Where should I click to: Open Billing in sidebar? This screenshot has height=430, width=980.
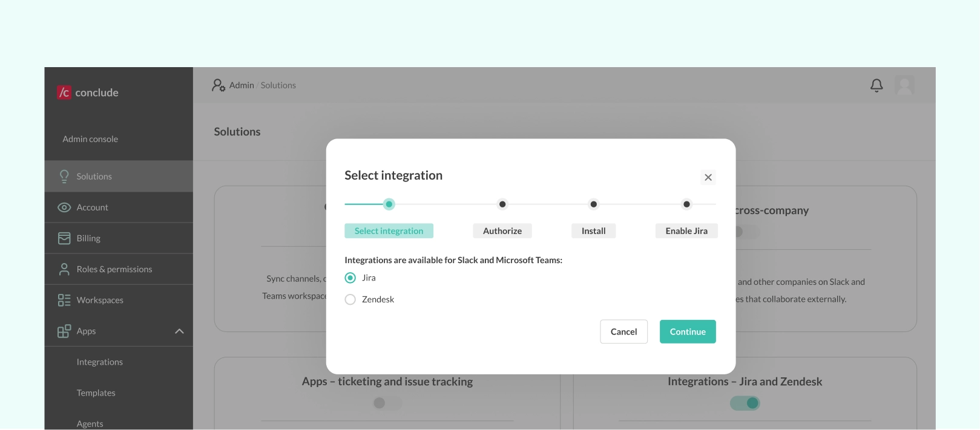(119, 238)
